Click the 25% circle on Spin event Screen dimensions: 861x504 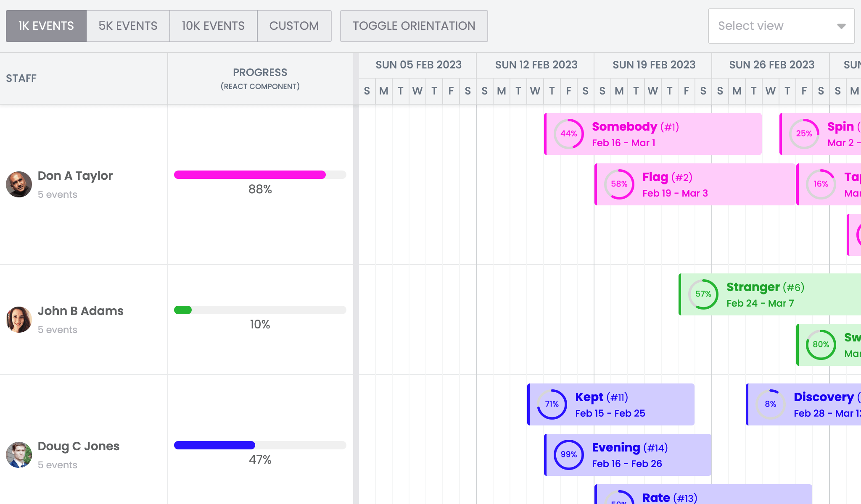point(804,134)
